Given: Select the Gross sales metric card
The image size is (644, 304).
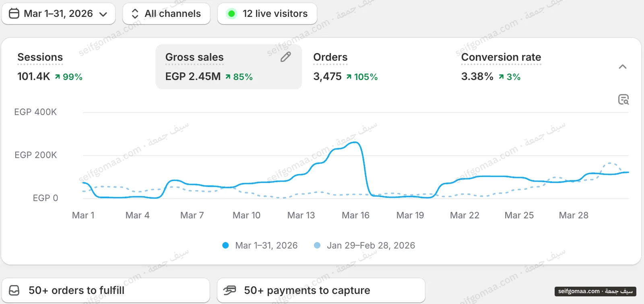Looking at the screenshot, I should (x=229, y=66).
